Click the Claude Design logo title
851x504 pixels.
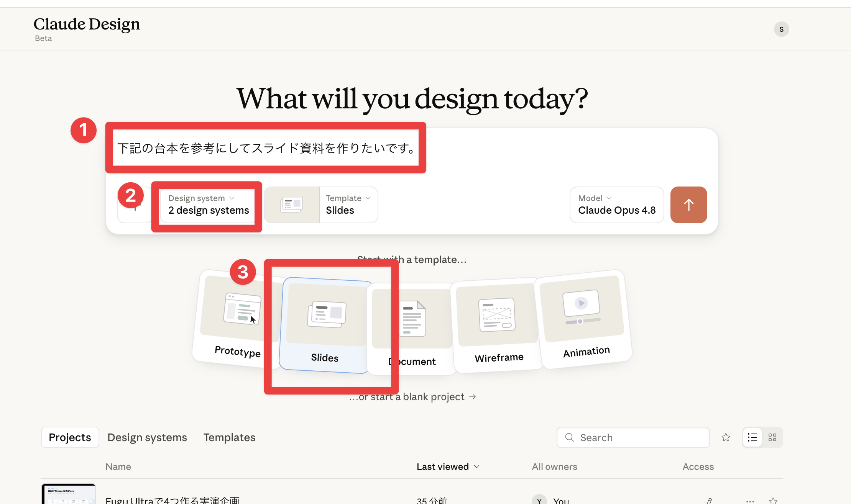click(87, 24)
